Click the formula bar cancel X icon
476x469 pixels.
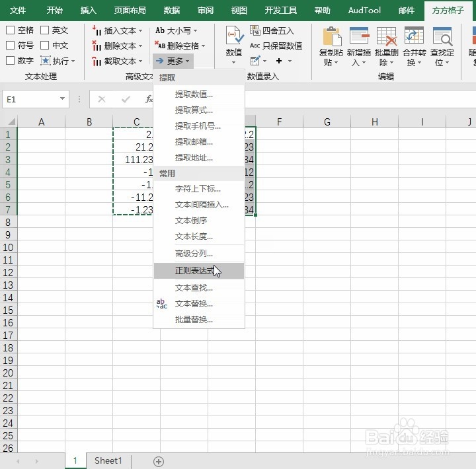(102, 99)
